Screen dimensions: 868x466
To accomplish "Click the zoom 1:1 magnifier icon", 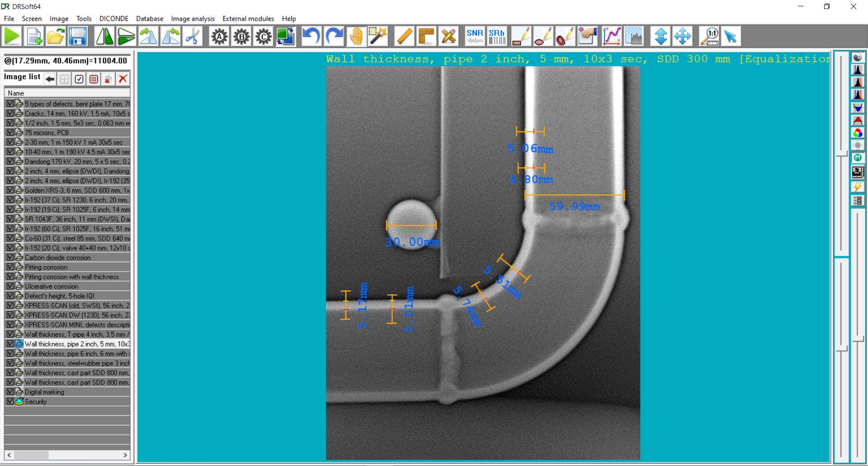I will tap(709, 36).
